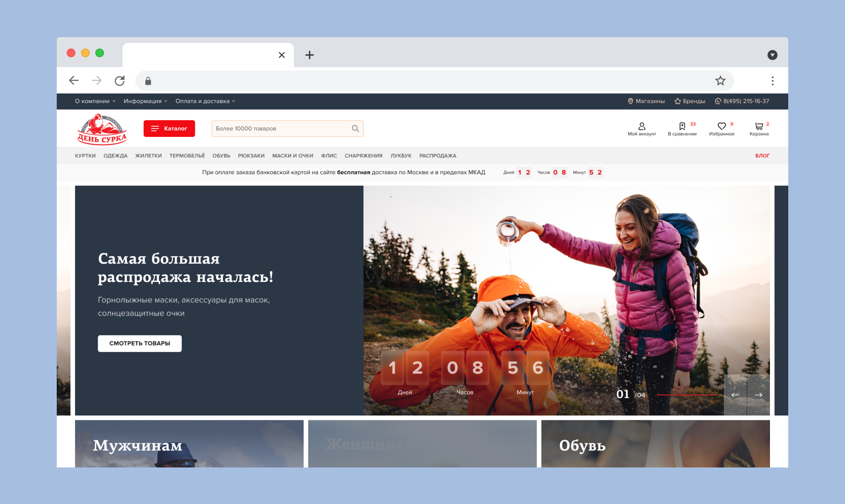Viewport: 845px width, 504px height.
Task: Open the tab list dropdown arrow
Action: pyautogui.click(x=772, y=55)
